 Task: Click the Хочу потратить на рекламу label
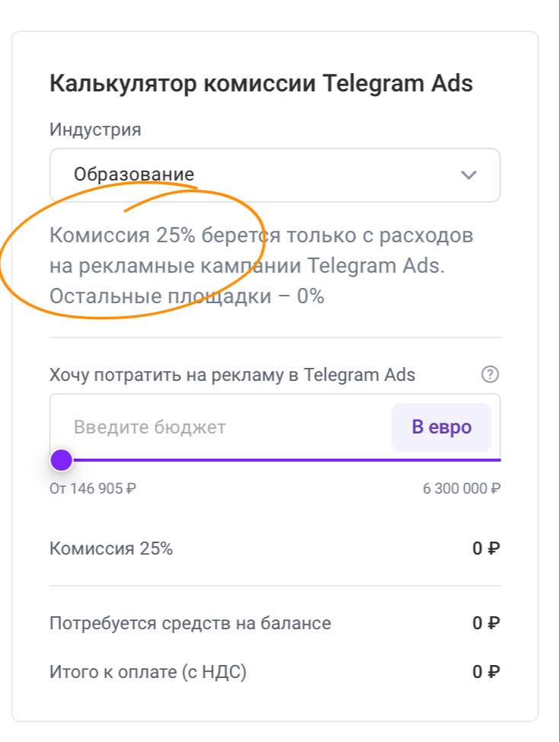pyautogui.click(x=232, y=375)
